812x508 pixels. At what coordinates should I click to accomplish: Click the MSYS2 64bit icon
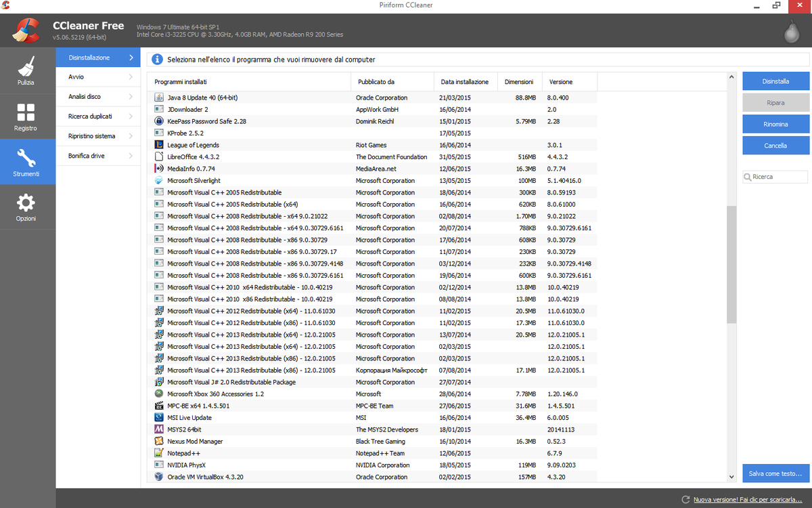click(159, 429)
